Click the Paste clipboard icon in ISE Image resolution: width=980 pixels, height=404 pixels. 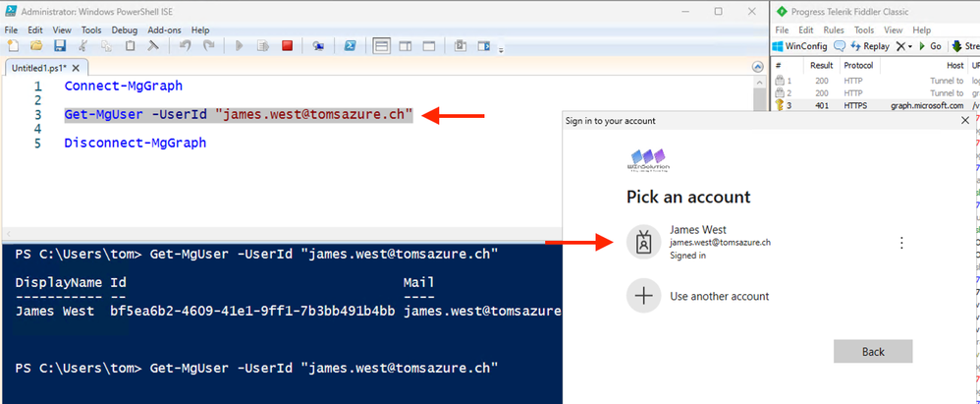click(130, 45)
